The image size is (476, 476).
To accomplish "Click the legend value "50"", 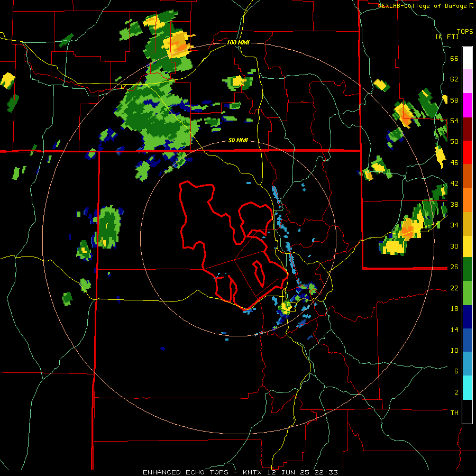I will (454, 142).
